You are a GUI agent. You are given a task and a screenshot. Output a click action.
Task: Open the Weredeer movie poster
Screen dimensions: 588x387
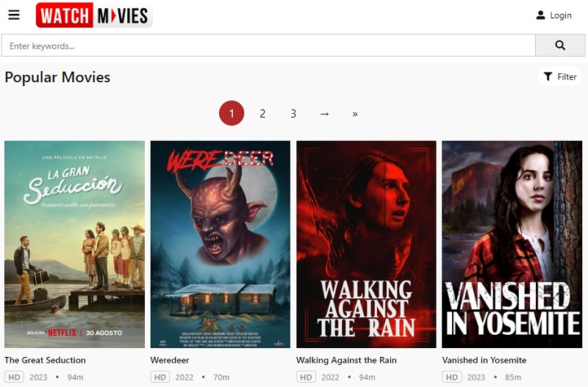tap(220, 245)
